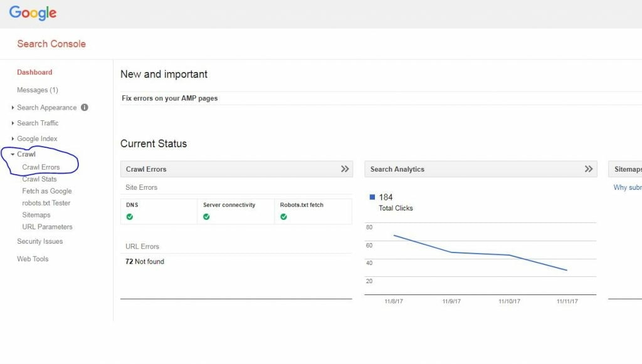Open robots.txt Tester
Viewport: 642px width, 364px height.
(46, 203)
